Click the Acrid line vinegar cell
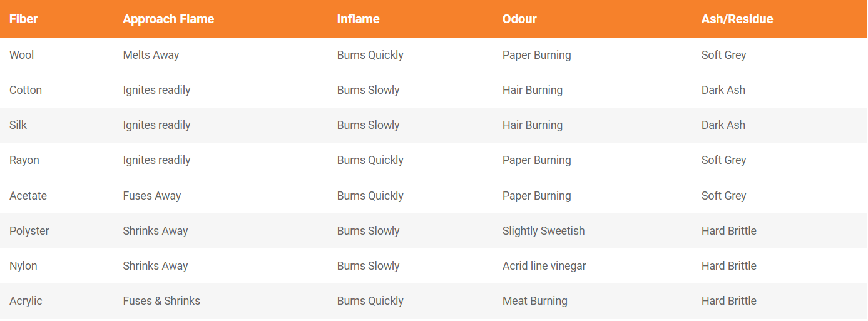This screenshot has height=321, width=868. (544, 266)
